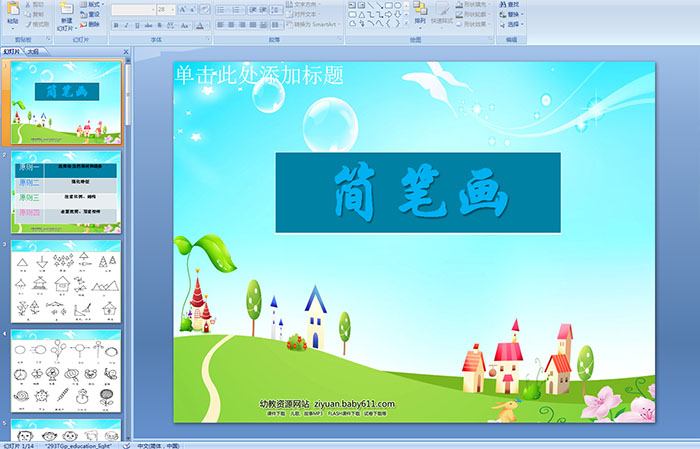Open the Paragraph dialog launcher
The height and width of the screenshot is (449, 700).
340,39
